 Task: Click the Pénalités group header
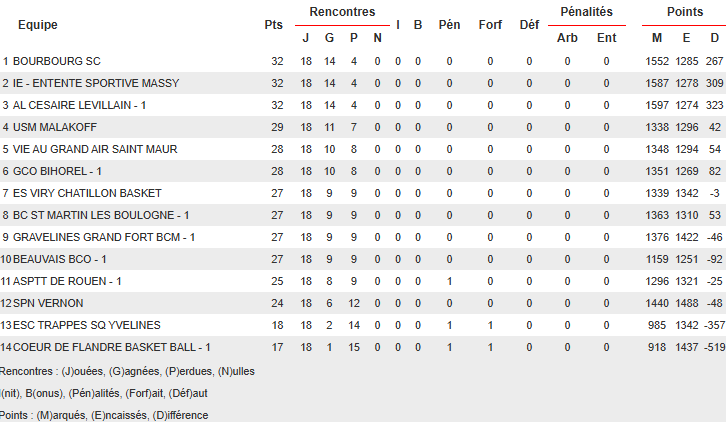(587, 12)
